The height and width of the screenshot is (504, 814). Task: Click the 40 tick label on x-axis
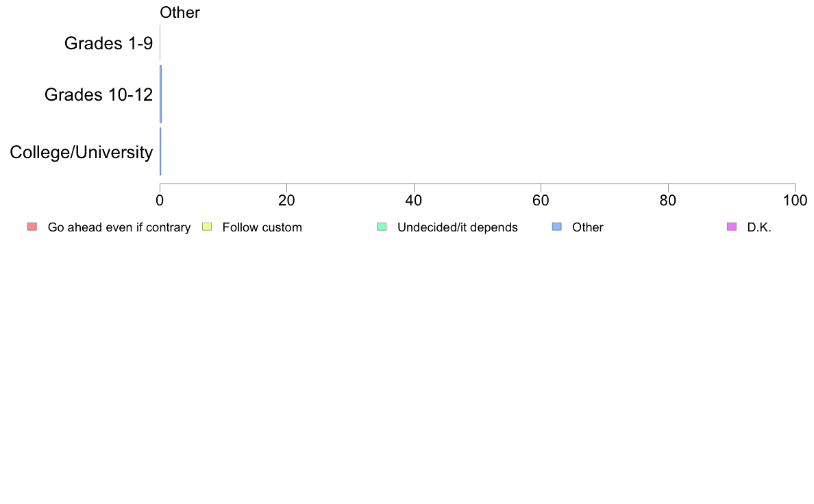[414, 201]
